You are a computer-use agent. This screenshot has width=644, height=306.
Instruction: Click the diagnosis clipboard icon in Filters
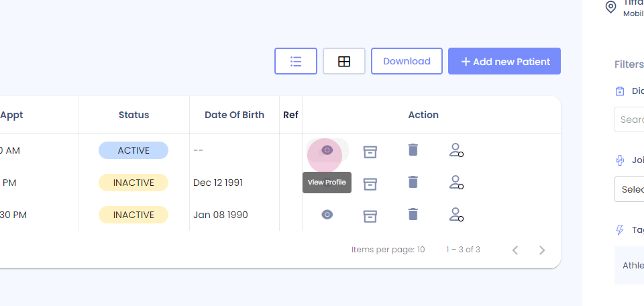click(x=620, y=91)
